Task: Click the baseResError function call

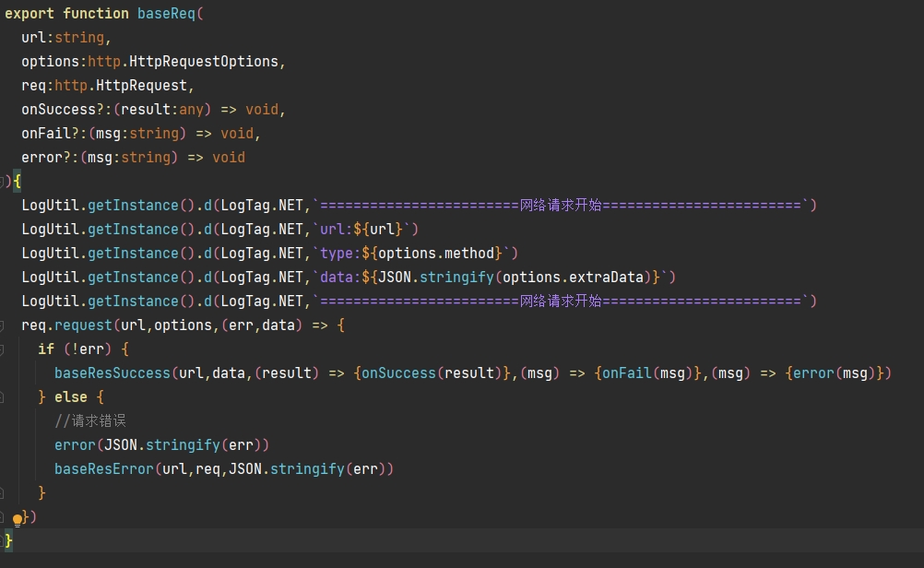Action: point(103,469)
